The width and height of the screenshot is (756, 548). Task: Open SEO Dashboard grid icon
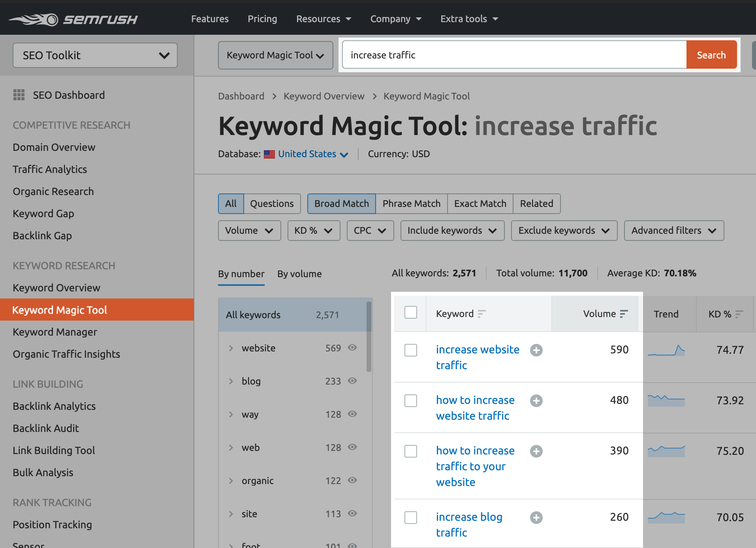coord(19,95)
